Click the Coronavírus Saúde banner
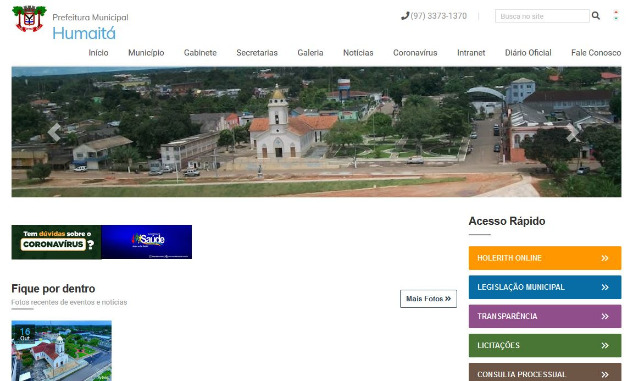633x381 pixels. point(102,242)
